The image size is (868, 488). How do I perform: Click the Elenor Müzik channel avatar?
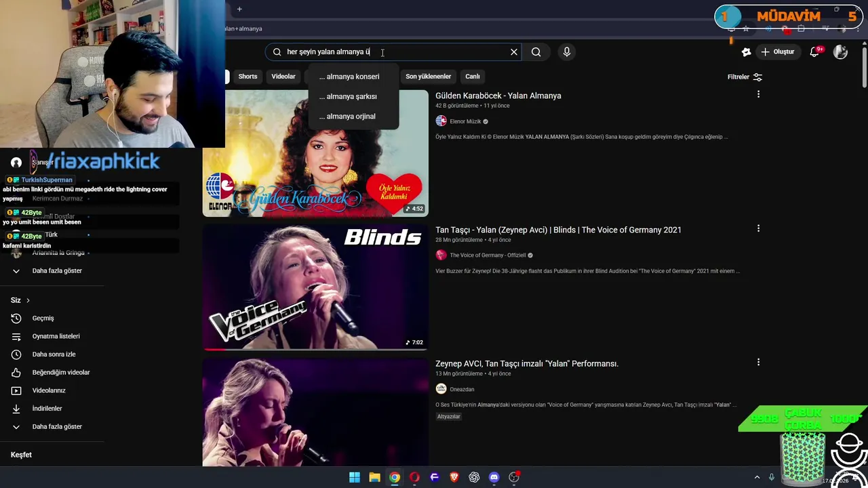tap(441, 121)
